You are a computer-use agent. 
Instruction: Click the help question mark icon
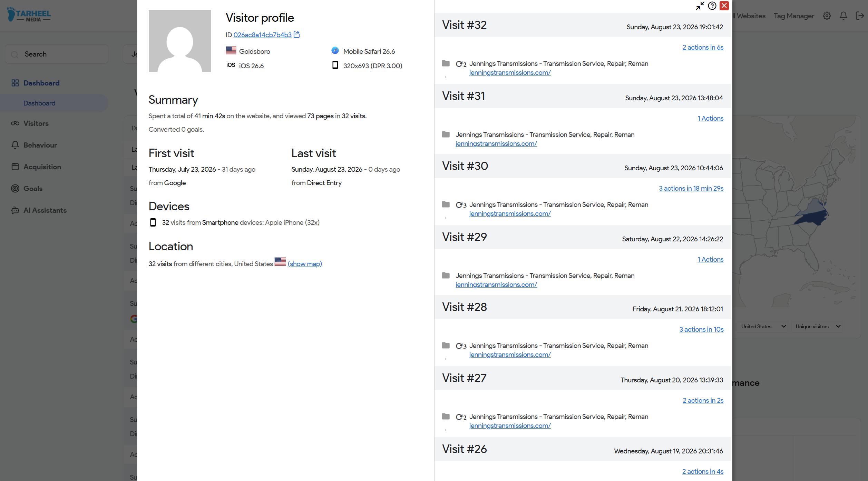pyautogui.click(x=712, y=6)
